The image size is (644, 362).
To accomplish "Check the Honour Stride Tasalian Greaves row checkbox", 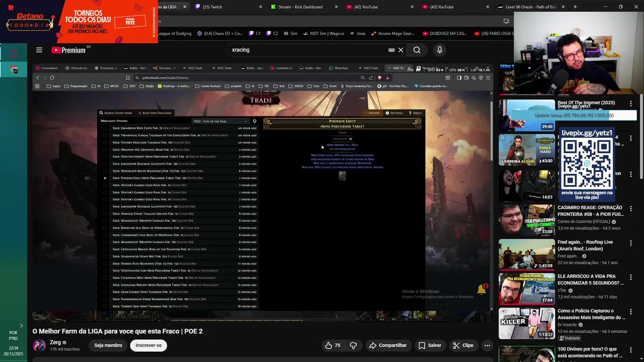I will click(105, 214).
